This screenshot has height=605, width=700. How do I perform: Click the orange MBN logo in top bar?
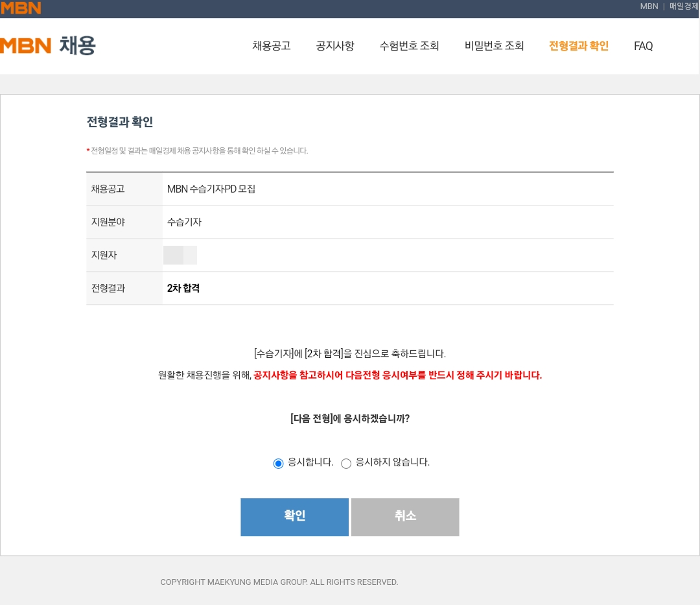coord(21,8)
